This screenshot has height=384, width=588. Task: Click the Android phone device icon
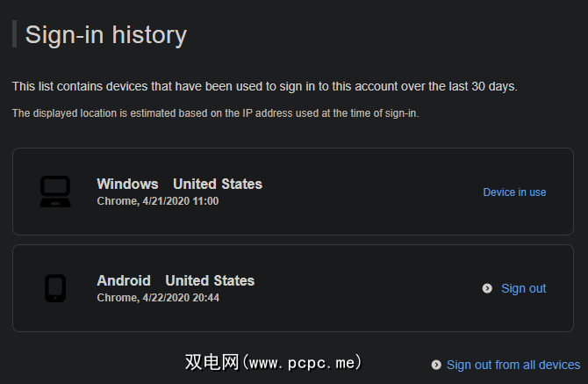[55, 288]
